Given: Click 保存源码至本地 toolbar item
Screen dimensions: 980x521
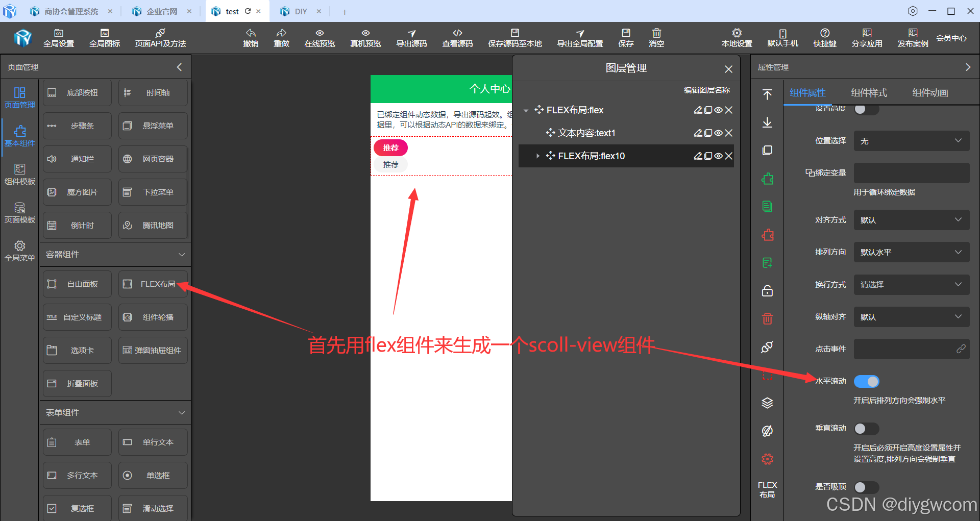Looking at the screenshot, I should tap(514, 38).
